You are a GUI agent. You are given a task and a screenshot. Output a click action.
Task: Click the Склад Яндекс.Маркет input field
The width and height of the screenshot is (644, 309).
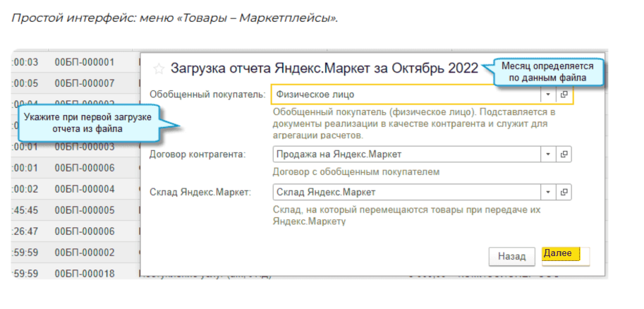click(406, 192)
